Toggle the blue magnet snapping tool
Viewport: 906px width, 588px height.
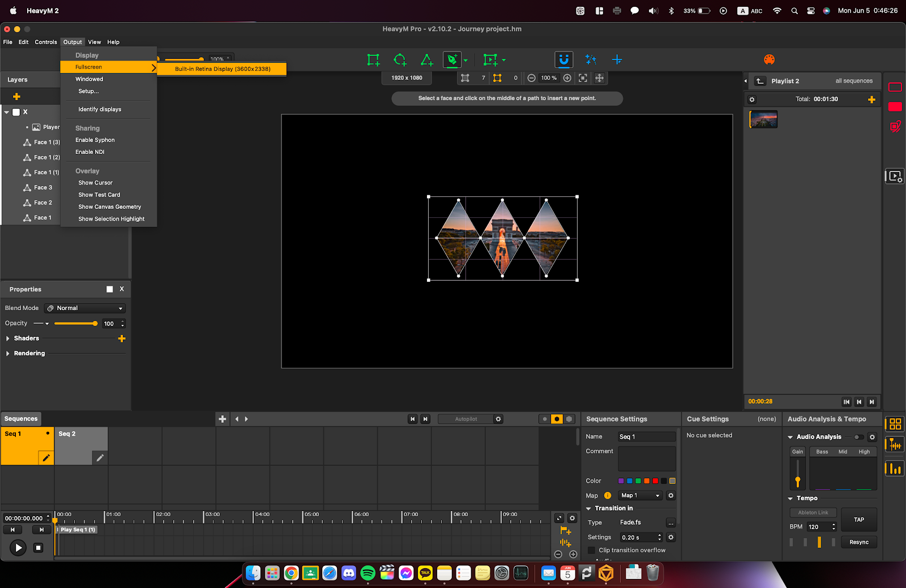click(x=563, y=60)
